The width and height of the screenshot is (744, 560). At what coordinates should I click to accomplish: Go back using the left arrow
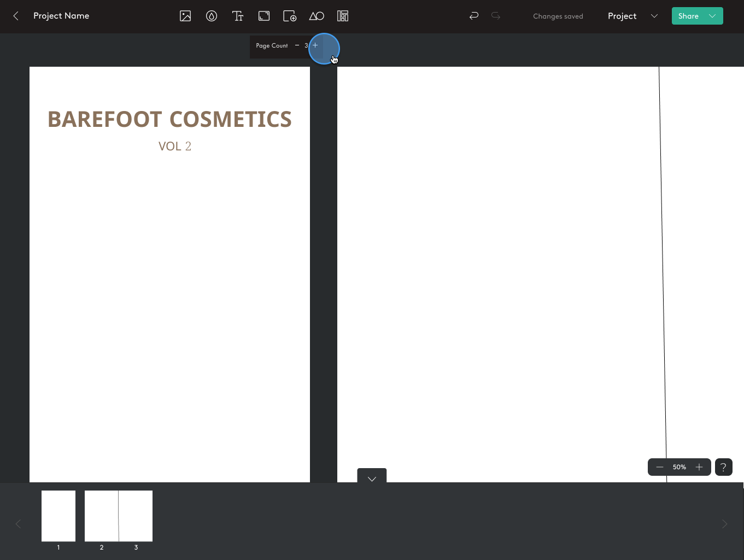tap(16, 16)
